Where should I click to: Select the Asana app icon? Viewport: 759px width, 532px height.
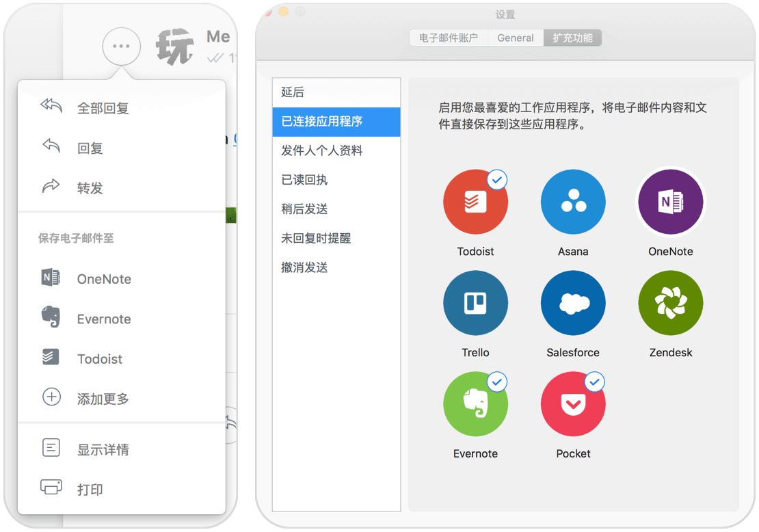coord(573,202)
